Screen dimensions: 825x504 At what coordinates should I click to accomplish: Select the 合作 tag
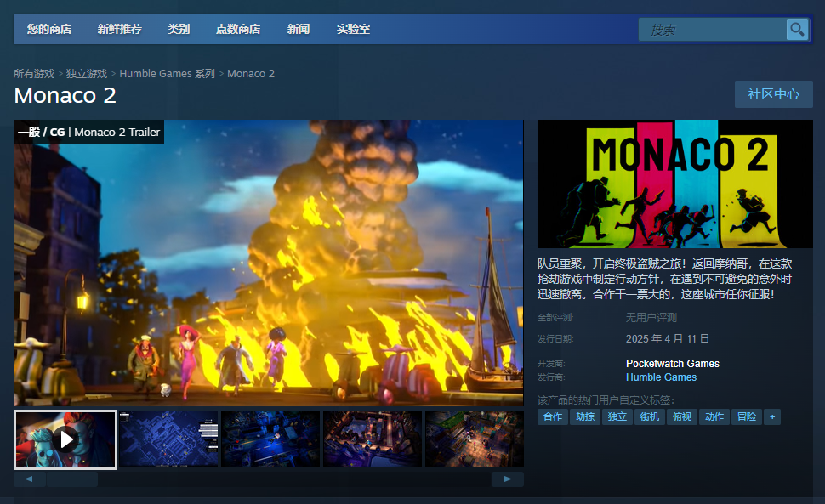click(553, 416)
